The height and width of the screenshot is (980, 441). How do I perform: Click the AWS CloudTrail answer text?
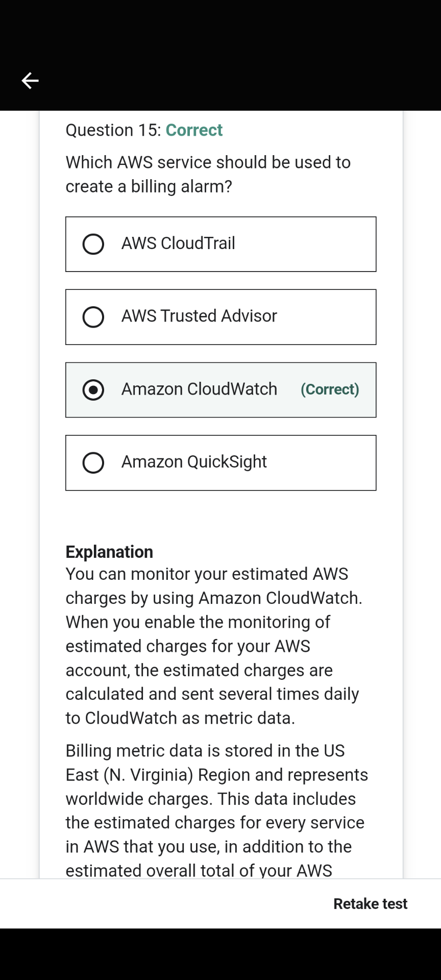(x=178, y=243)
